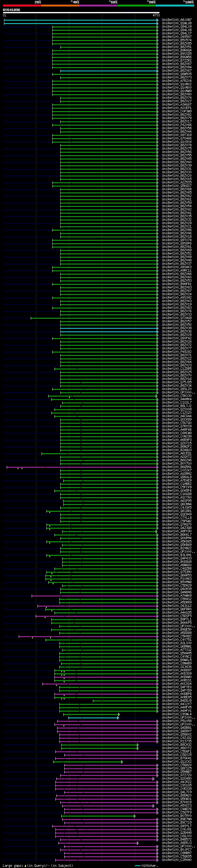Select the UniRef100_B9SSD5 label
This screenshot has height=868, width=197.
point(177,54)
